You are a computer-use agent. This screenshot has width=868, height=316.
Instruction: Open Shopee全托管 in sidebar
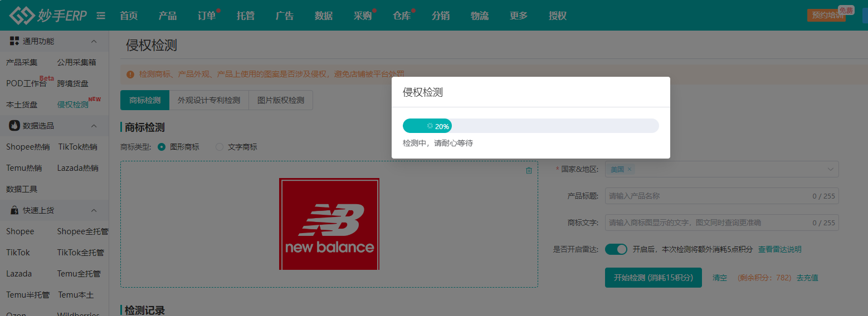pos(83,231)
